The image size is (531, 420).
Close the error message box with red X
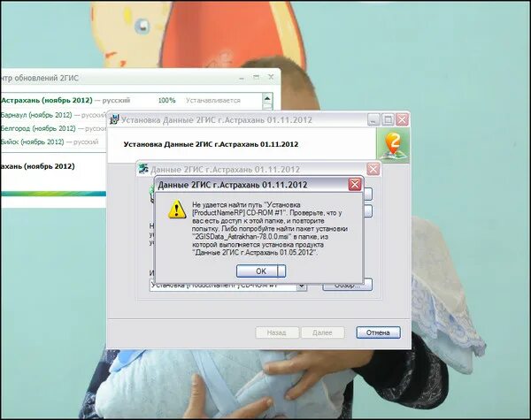(x=355, y=185)
